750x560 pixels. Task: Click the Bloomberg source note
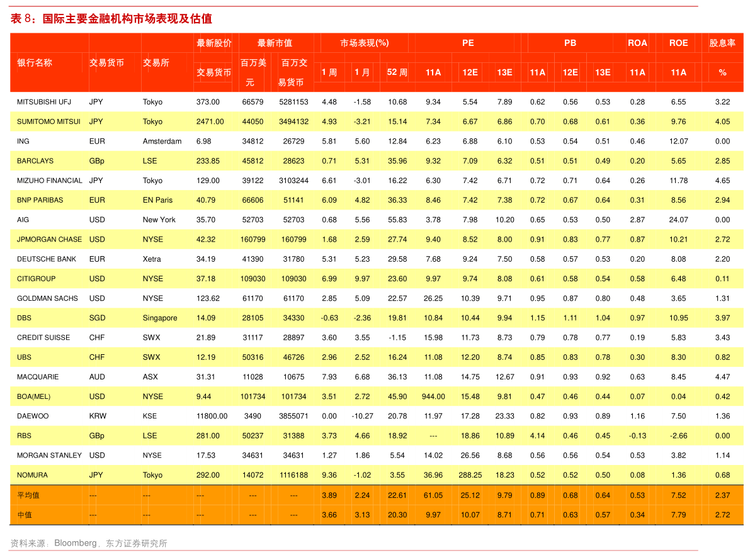pos(75,543)
